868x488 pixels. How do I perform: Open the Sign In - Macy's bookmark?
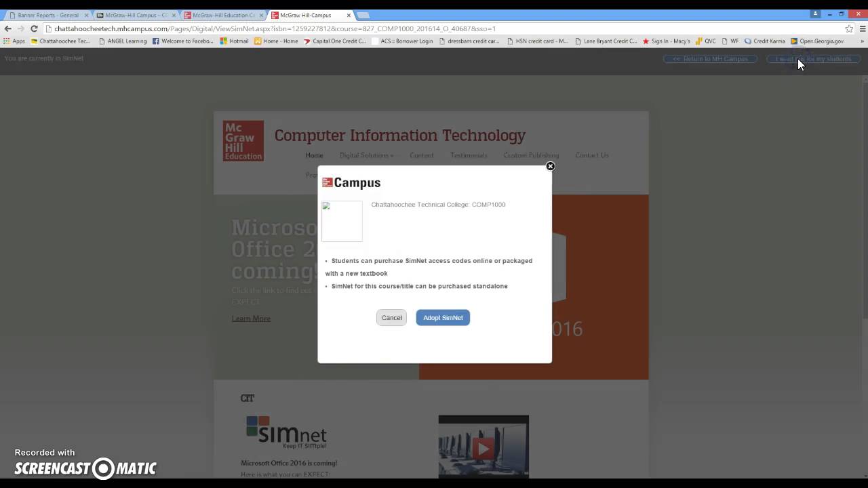[666, 41]
